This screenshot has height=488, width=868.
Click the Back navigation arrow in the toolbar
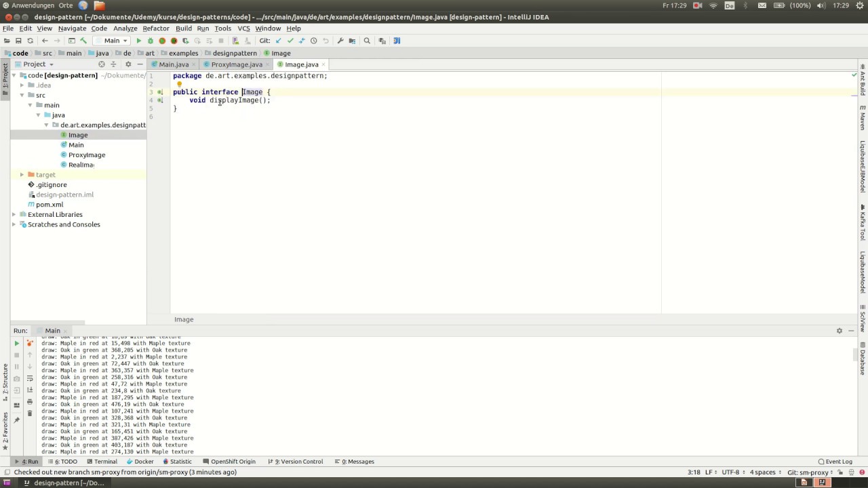pos(45,41)
